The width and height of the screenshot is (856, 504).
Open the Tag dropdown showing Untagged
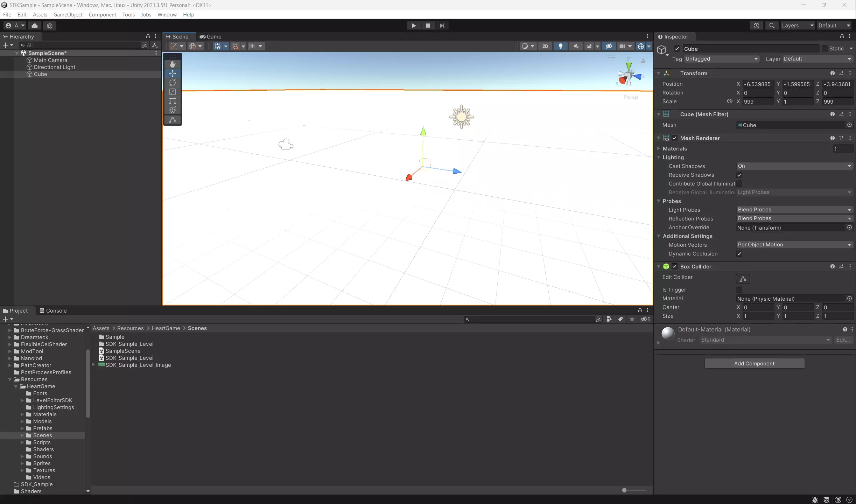(x=721, y=59)
